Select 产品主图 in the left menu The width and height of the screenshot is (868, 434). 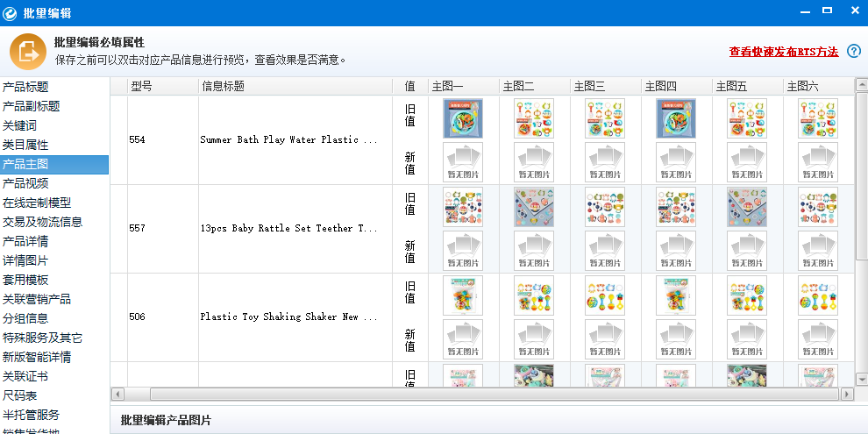pos(54,165)
